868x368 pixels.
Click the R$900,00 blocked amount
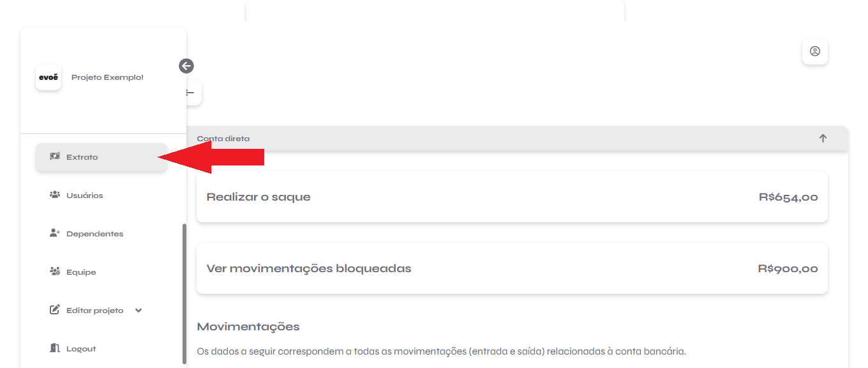pyautogui.click(x=788, y=268)
